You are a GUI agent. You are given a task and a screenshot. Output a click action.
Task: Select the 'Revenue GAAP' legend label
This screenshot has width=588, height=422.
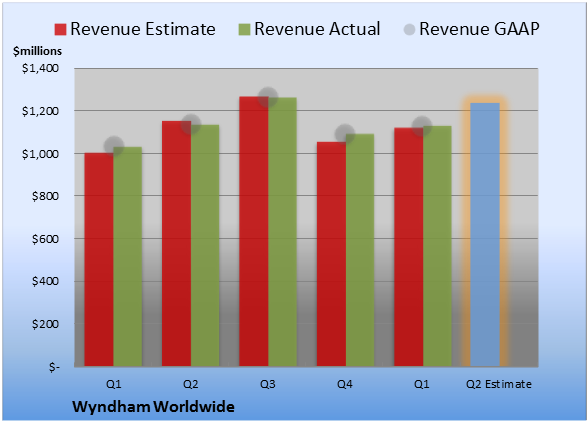pyautogui.click(x=479, y=29)
